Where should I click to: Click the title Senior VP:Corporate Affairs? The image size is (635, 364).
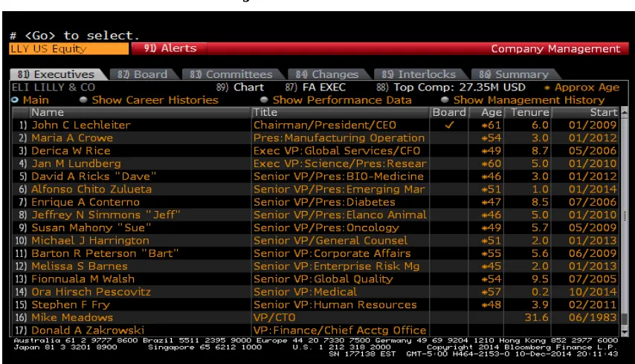[332, 253]
